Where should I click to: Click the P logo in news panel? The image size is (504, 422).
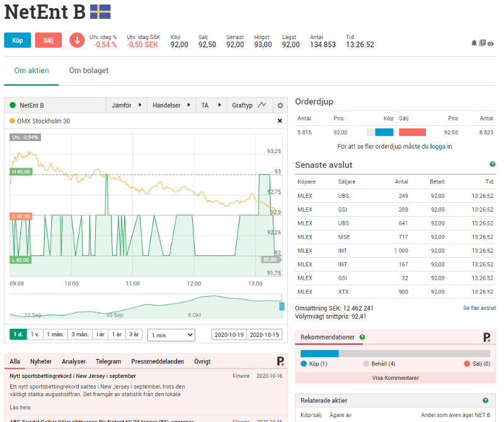280,362
